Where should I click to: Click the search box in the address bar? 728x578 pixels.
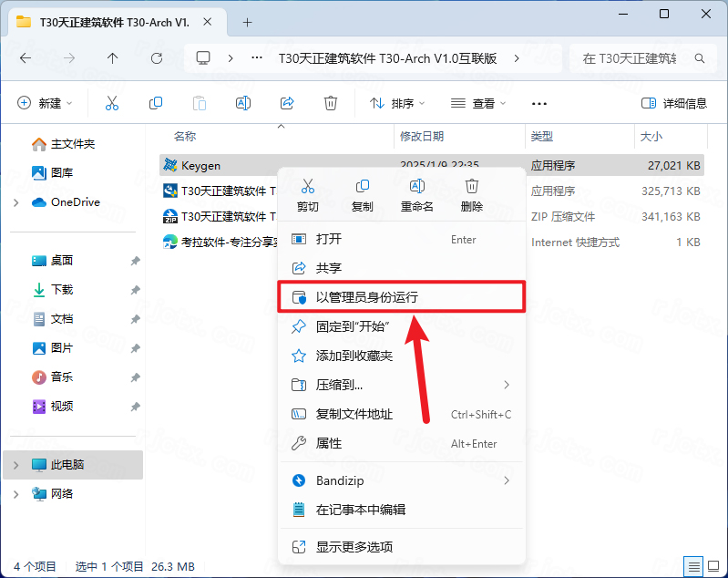click(638, 58)
